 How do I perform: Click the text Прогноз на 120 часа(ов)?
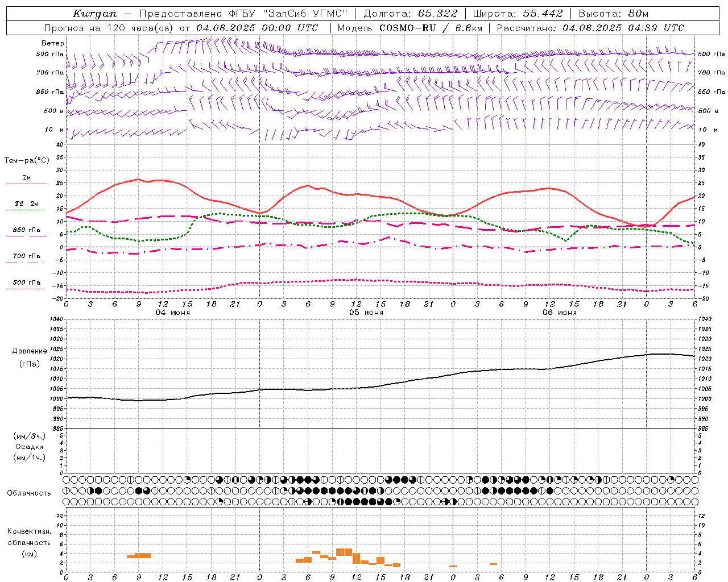[109, 28]
